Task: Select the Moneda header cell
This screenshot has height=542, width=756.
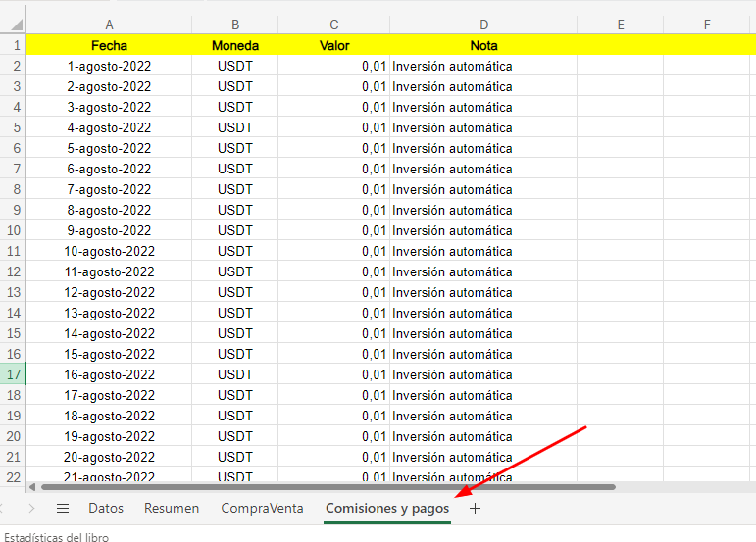Action: [x=235, y=45]
